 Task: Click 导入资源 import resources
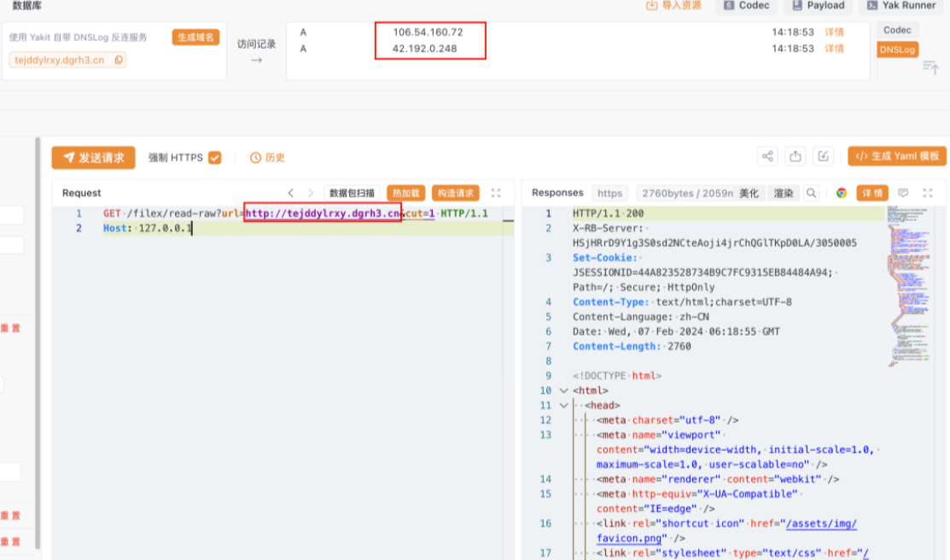tap(673, 5)
